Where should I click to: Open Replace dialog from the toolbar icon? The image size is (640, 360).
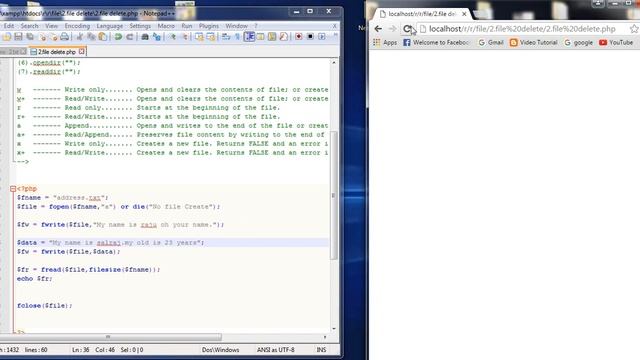[x=156, y=37]
